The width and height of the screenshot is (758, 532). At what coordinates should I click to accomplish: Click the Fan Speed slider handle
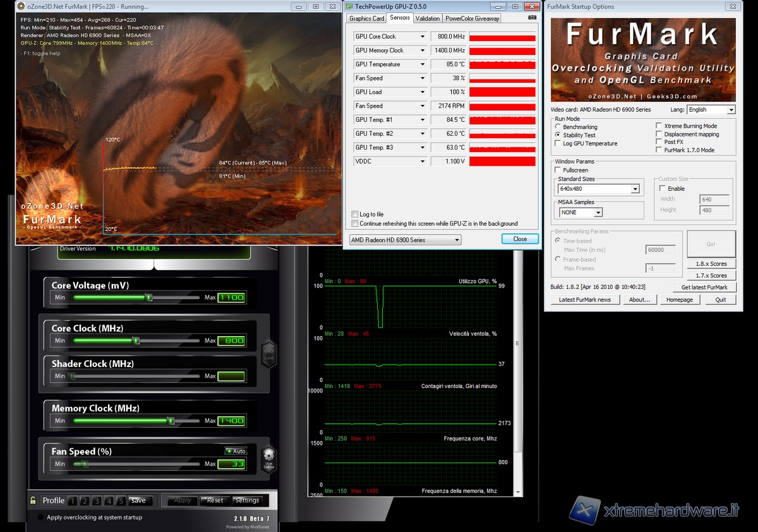pos(85,464)
